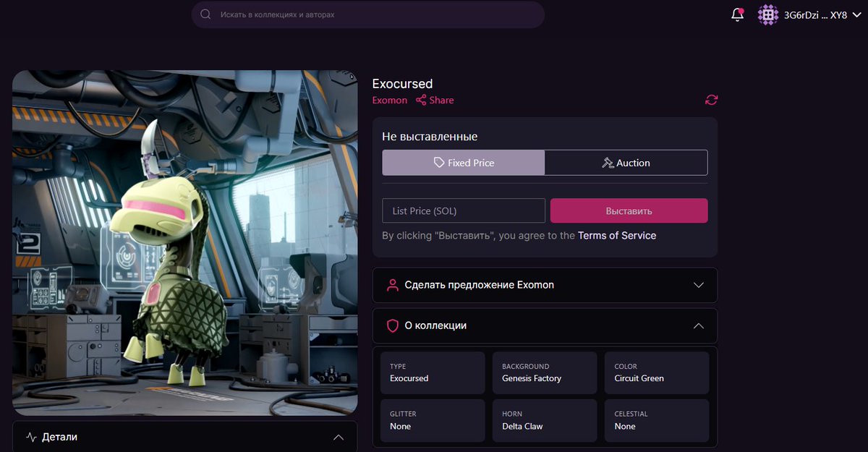Click the pulse icon beside Детали
Viewport: 868px width, 452px height.
pos(31,438)
